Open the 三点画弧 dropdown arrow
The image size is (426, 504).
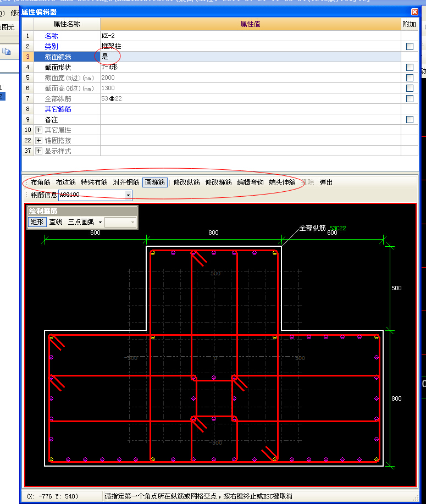click(x=100, y=222)
